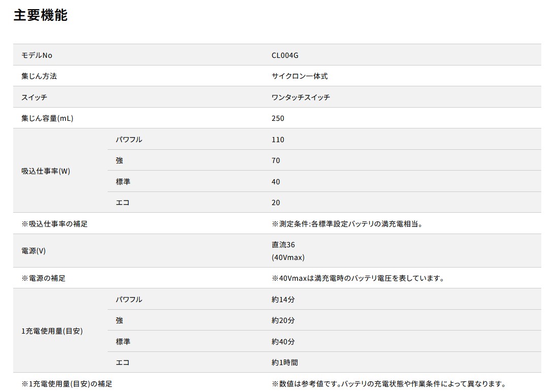Click the runtime value 約20分
556x392 pixels.
click(283, 320)
